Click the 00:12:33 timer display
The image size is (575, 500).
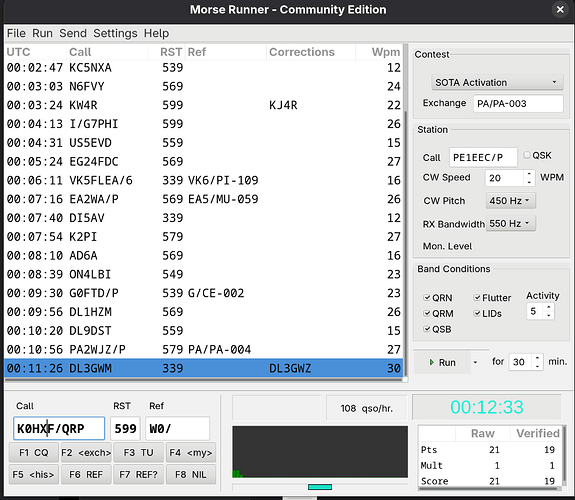pyautogui.click(x=487, y=407)
